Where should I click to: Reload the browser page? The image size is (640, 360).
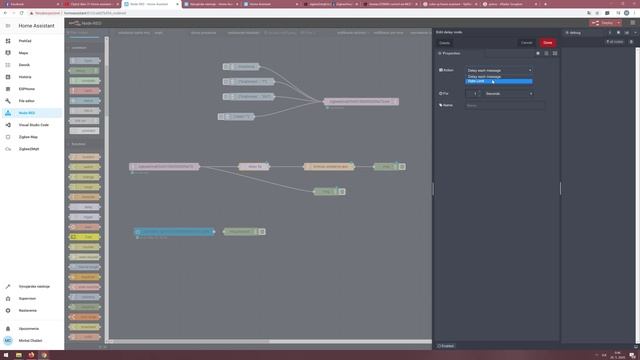coord(22,13)
